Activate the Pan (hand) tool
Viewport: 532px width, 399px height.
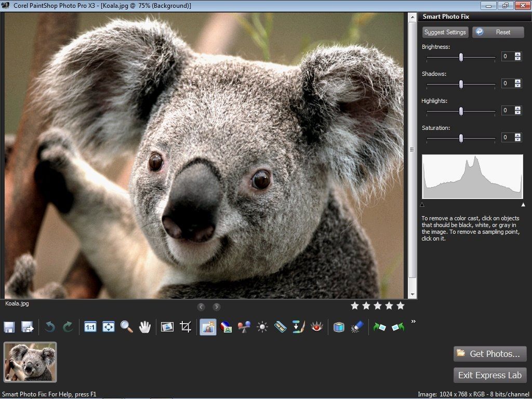(145, 327)
